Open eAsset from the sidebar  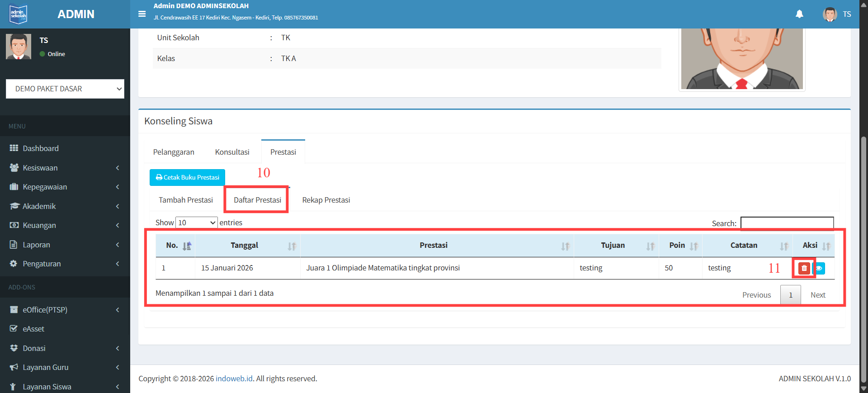(33, 329)
